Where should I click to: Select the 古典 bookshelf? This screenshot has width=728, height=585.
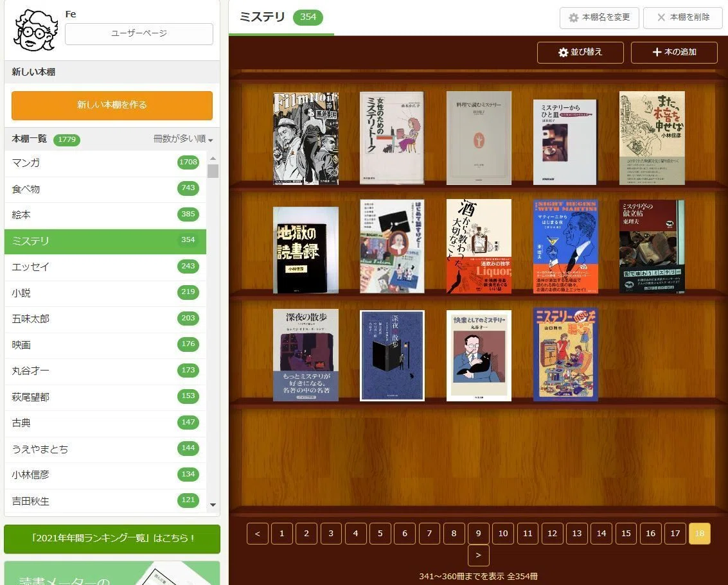click(105, 423)
